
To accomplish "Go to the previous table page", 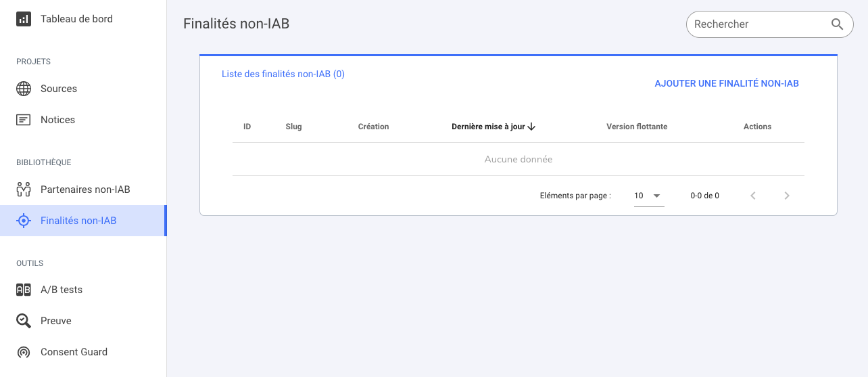I will point(753,196).
